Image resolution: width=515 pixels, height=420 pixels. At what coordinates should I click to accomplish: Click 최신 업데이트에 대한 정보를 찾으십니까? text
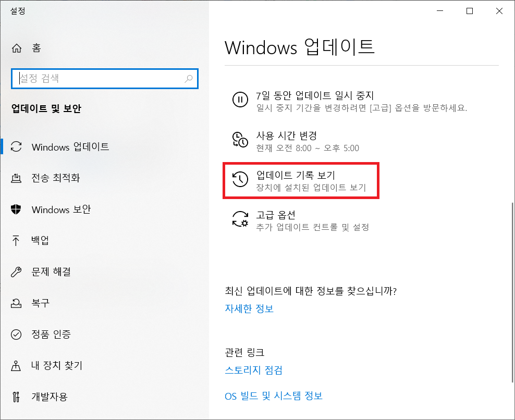click(311, 291)
